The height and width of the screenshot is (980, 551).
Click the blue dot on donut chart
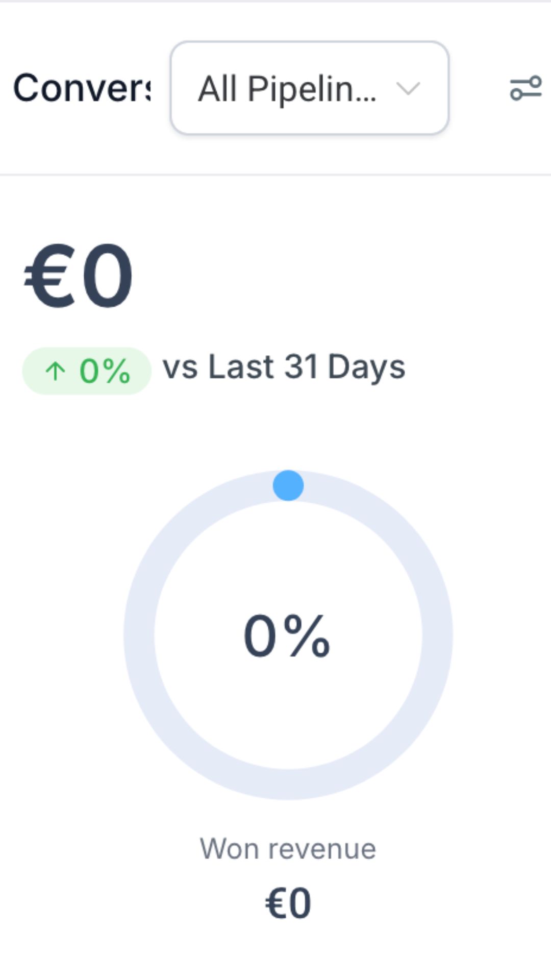(288, 485)
